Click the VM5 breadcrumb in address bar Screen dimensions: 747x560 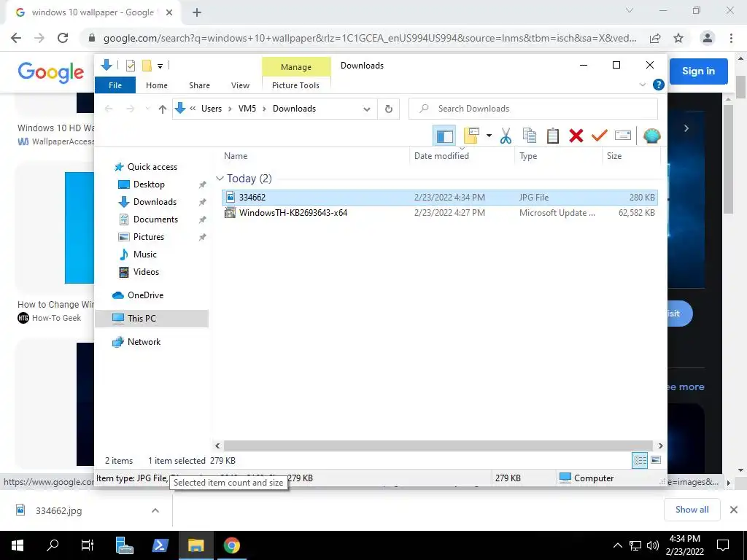coord(247,109)
